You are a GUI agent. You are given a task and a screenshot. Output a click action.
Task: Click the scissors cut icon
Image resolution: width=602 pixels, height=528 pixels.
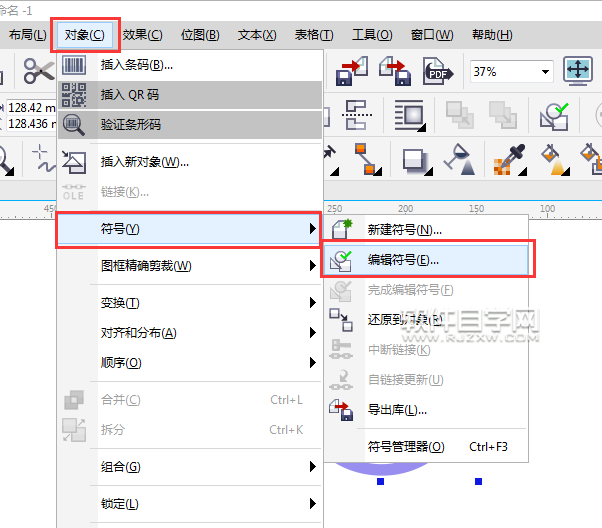pyautogui.click(x=38, y=71)
